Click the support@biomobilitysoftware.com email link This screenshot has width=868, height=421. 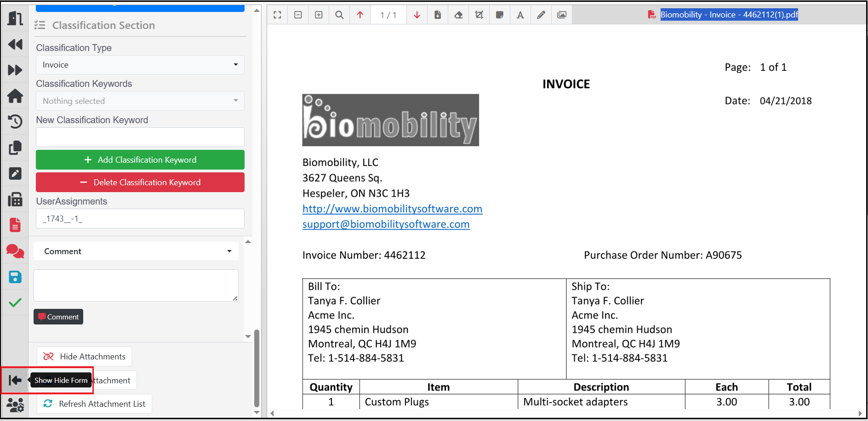(386, 224)
